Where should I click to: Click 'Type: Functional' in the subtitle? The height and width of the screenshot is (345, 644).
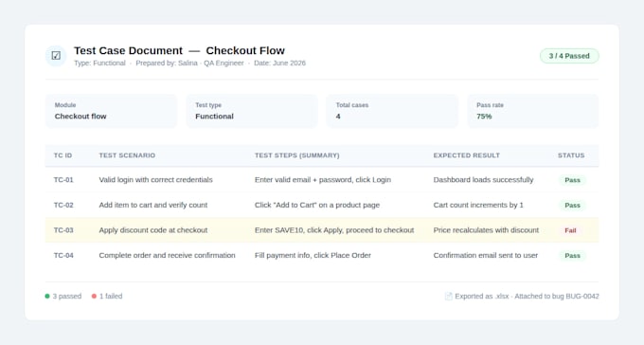click(99, 63)
